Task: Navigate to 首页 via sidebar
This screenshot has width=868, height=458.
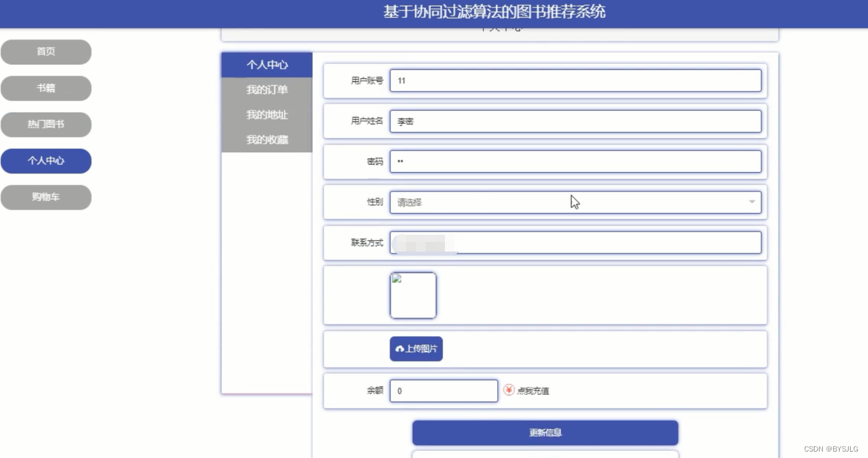Action: click(46, 52)
